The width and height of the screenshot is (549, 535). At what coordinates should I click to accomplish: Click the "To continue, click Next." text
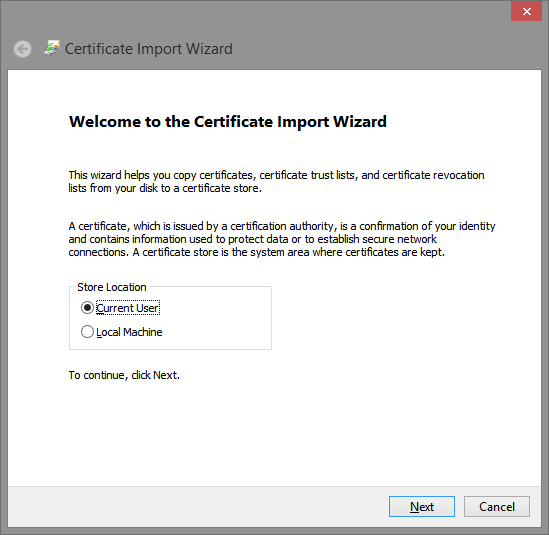[124, 375]
